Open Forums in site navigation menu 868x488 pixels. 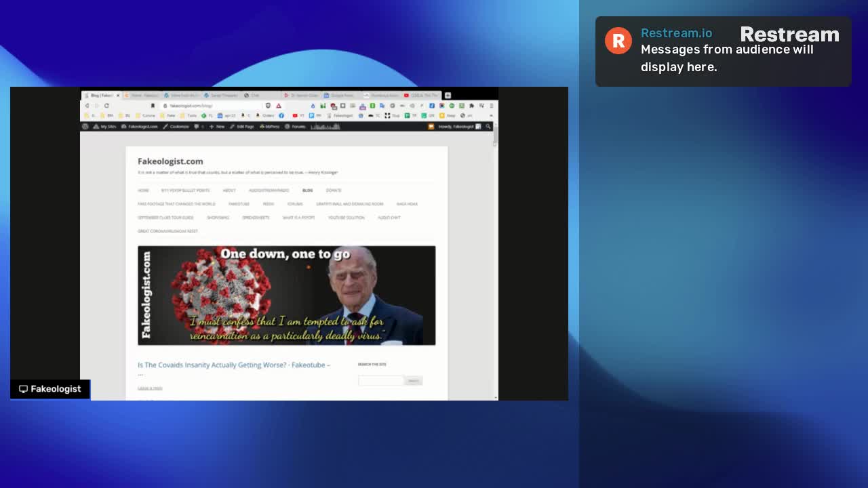click(x=295, y=204)
